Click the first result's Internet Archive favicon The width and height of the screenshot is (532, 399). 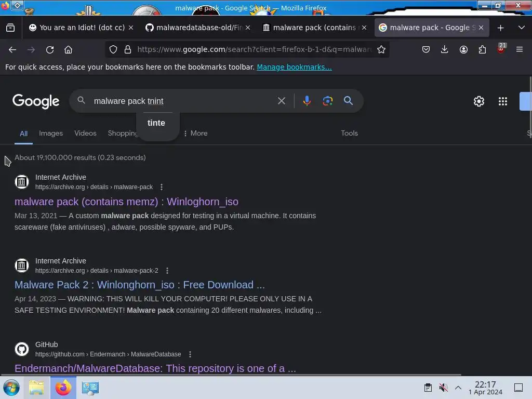pos(22,182)
